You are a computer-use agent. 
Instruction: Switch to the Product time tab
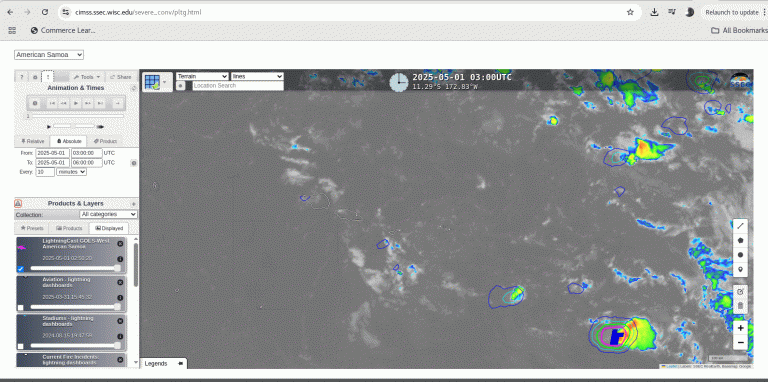tap(105, 141)
